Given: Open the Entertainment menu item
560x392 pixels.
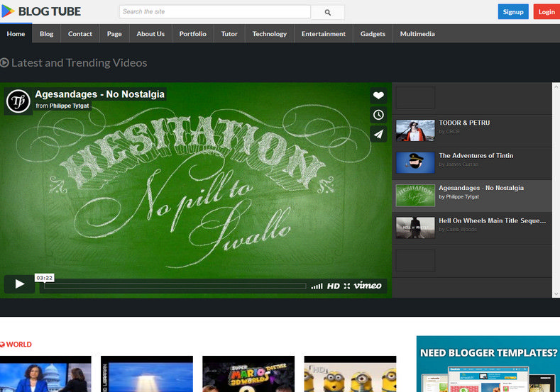Looking at the screenshot, I should 324,34.
